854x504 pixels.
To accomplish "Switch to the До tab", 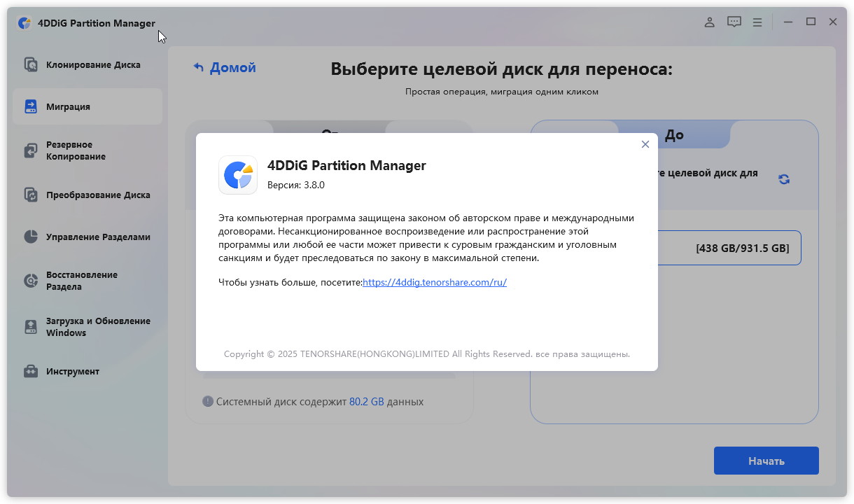I will [674, 134].
